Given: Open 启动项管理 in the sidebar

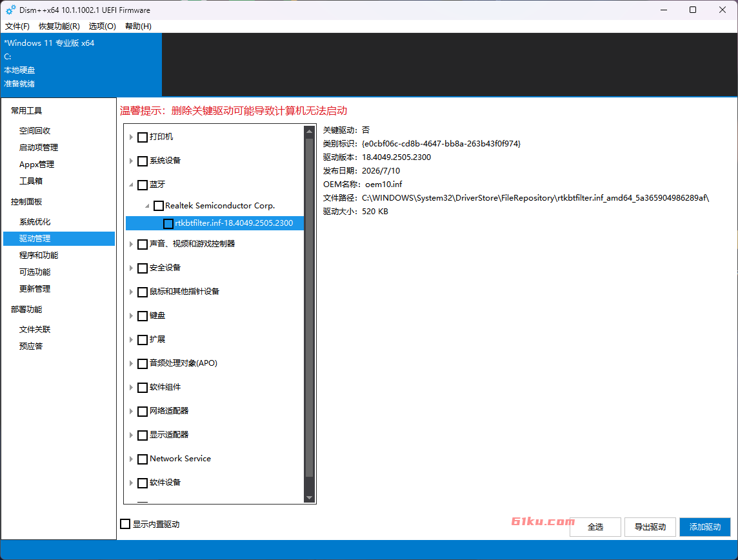Looking at the screenshot, I should pos(39,148).
